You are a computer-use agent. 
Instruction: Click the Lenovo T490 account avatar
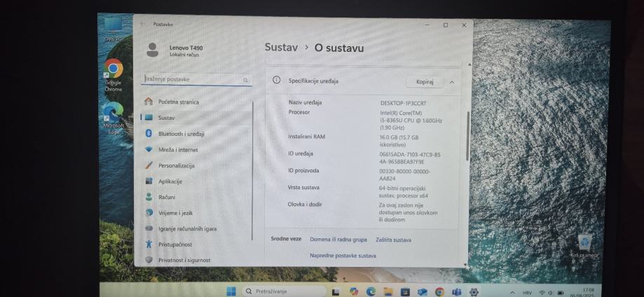(152, 50)
